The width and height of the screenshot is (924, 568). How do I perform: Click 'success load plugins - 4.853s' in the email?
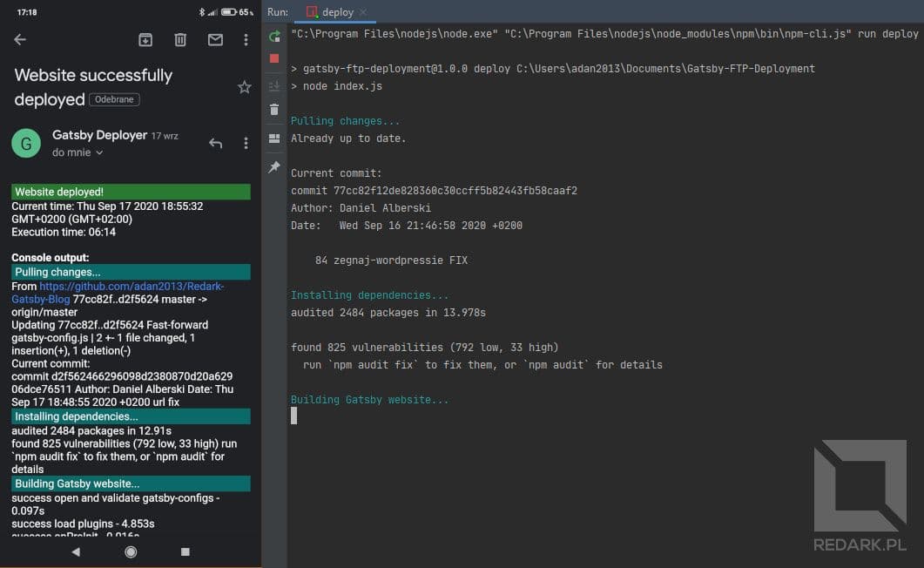click(x=83, y=524)
